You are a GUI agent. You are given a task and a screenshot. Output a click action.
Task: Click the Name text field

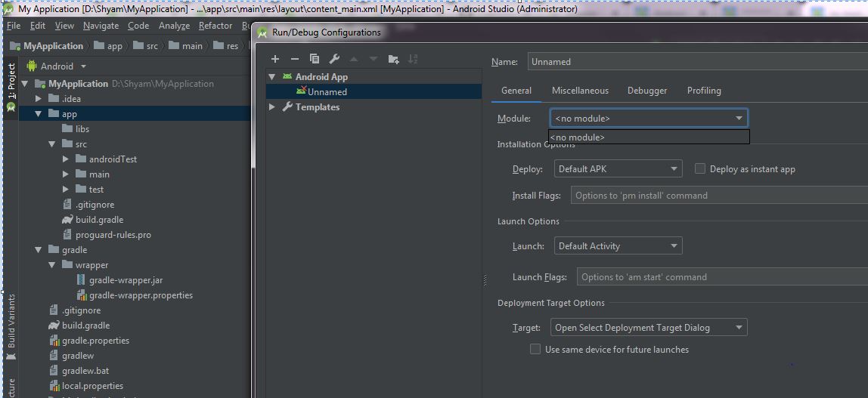click(x=696, y=62)
